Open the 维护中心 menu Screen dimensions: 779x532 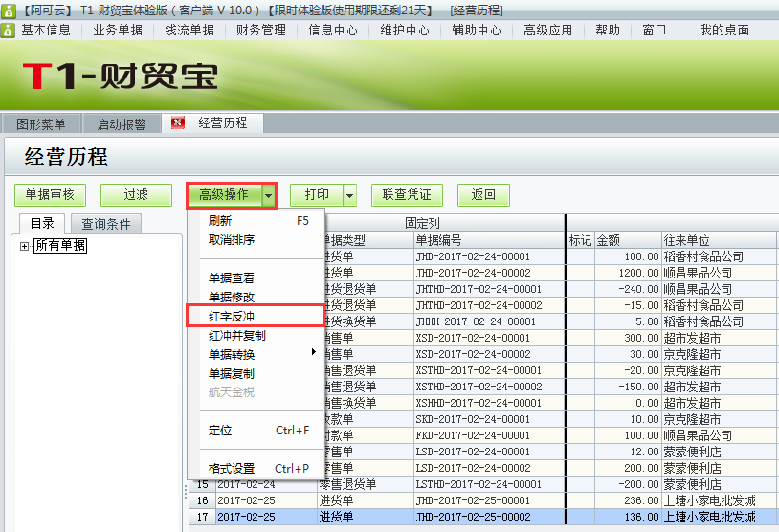click(405, 31)
